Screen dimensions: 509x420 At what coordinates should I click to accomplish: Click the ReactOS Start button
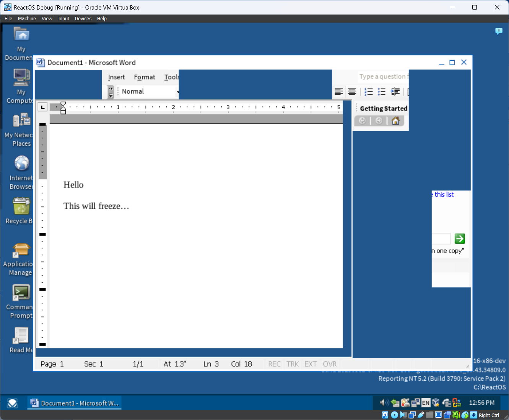(x=13, y=403)
